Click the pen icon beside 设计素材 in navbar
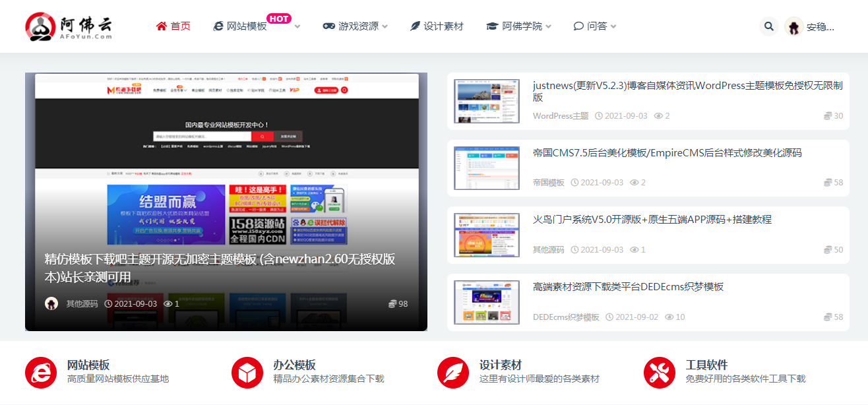This screenshot has width=868, height=405. point(414,26)
